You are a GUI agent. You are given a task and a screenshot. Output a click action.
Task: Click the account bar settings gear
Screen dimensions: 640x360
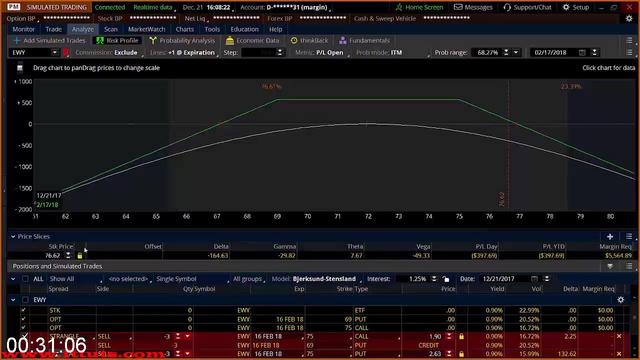[x=629, y=19]
